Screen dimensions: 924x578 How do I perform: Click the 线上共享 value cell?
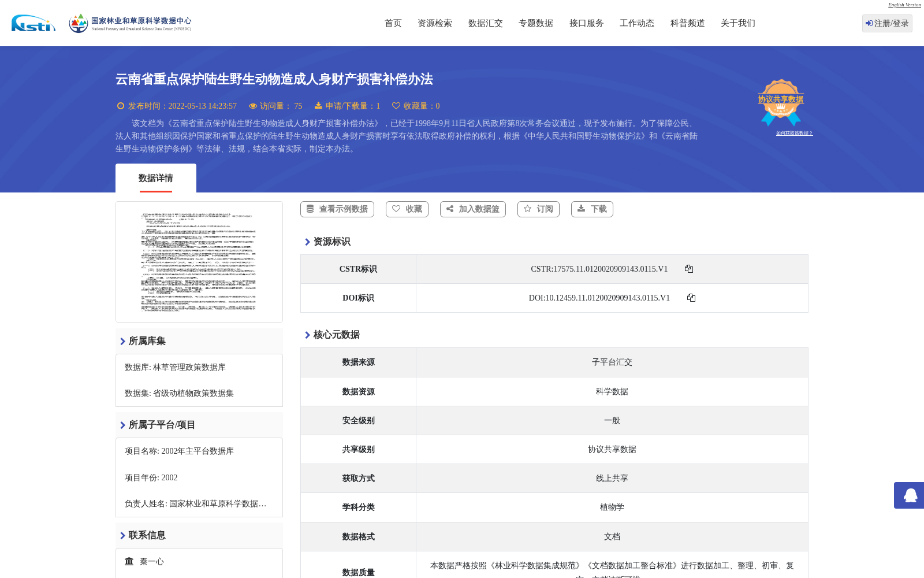(612, 478)
